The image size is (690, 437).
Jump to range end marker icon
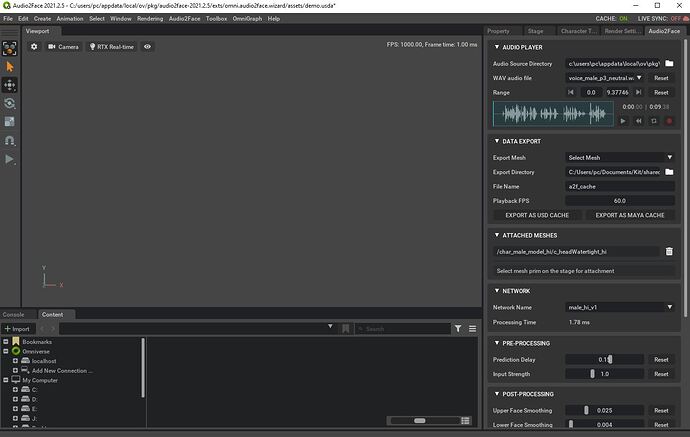click(x=639, y=92)
